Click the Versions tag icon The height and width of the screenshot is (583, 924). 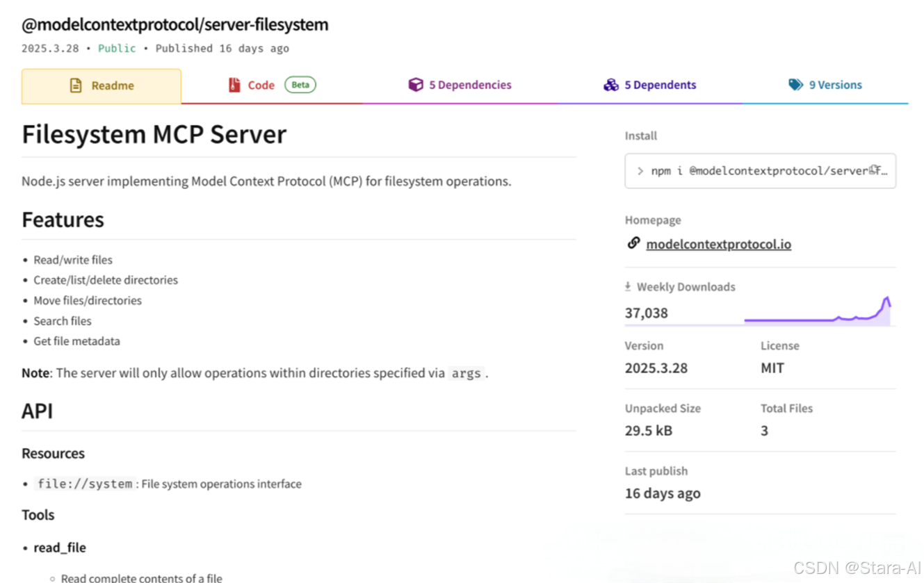coord(796,85)
